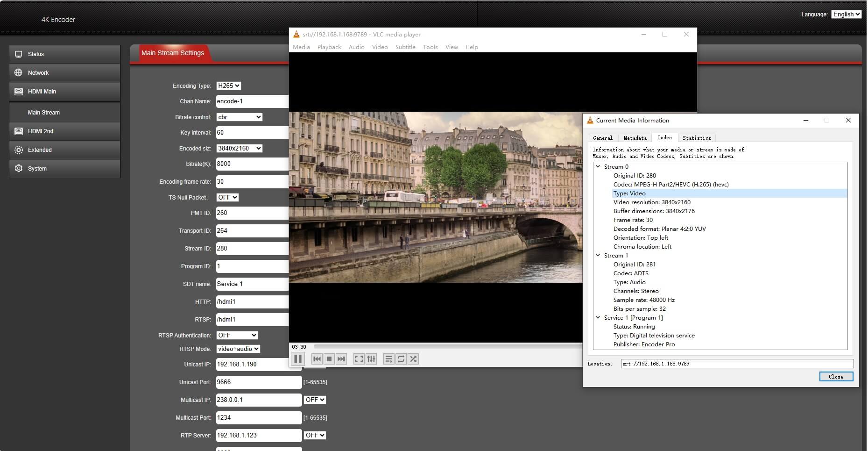Open the Bitrate control dropdown

239,117
